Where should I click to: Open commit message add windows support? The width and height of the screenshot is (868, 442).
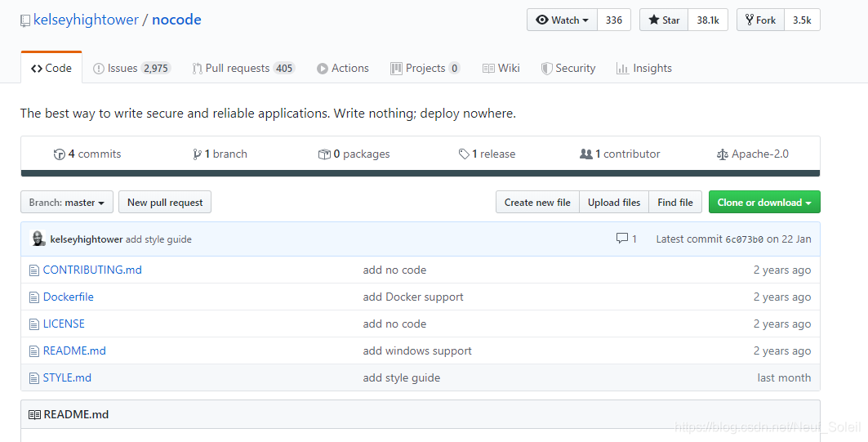click(x=417, y=350)
